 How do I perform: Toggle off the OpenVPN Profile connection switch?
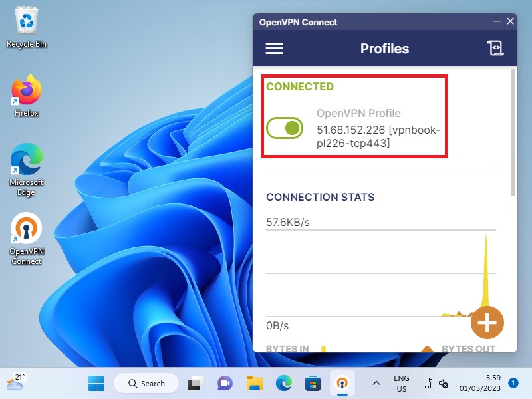pyautogui.click(x=285, y=128)
